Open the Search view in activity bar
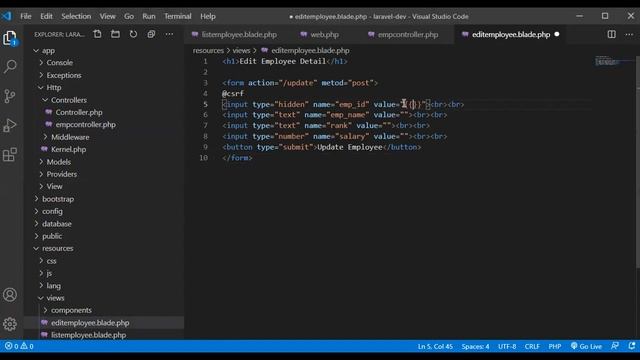Image resolution: width=640 pixels, height=360 pixels. [10, 66]
